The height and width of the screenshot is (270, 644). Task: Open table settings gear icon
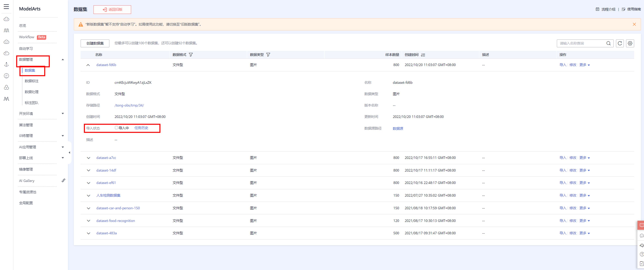[630, 43]
